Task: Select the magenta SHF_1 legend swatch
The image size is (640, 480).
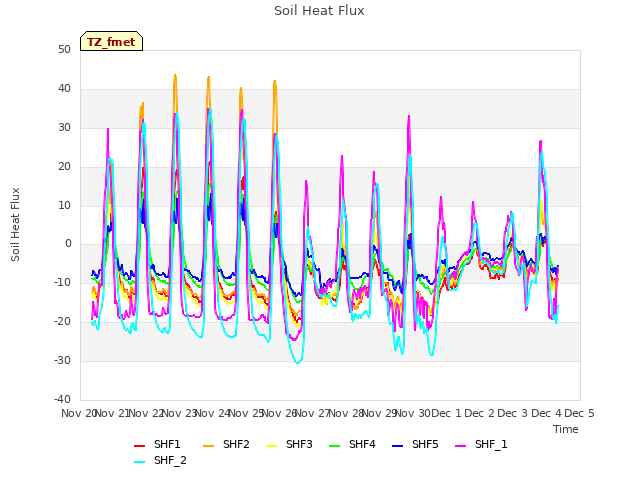Action: [x=460, y=446]
